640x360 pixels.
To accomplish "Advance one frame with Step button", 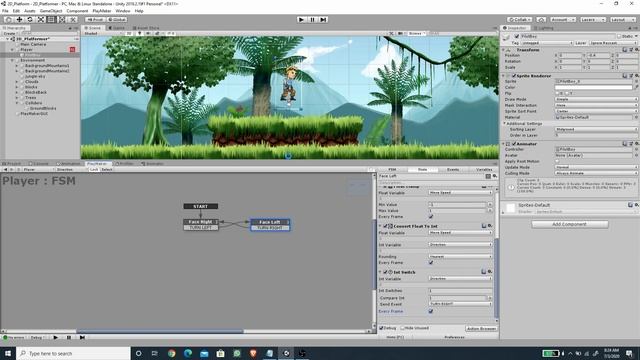I will click(323, 20).
